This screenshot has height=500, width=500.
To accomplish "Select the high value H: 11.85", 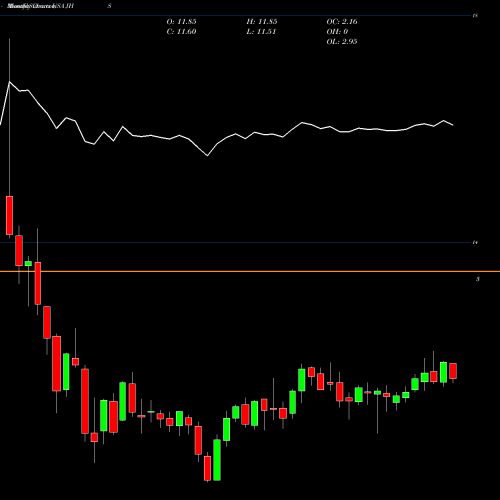I will point(262,22).
